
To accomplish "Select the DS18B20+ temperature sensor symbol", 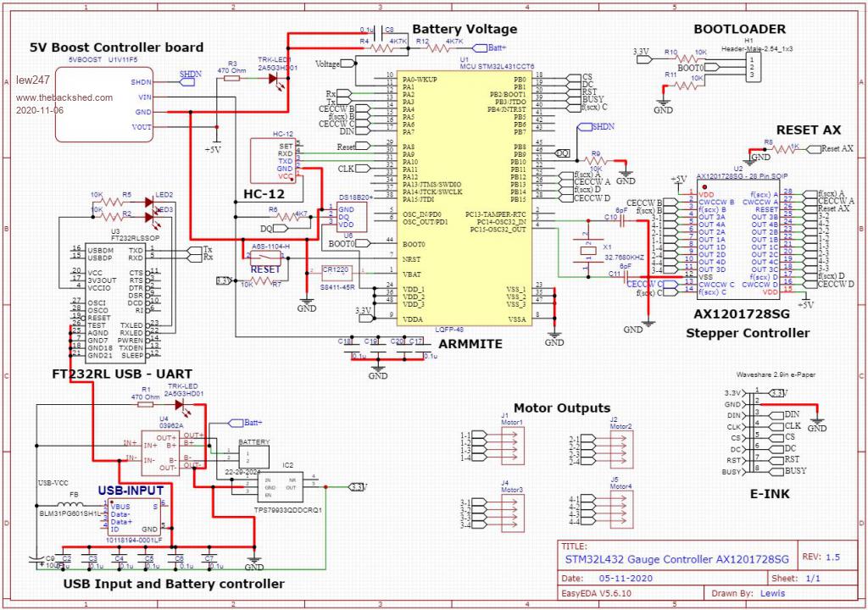I will (349, 217).
